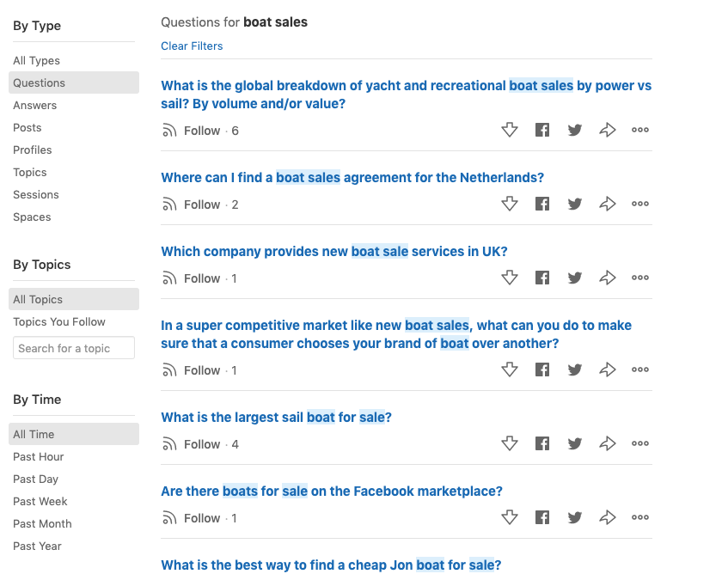Tweet the UK boat sale services question
This screenshot has height=574, width=728.
pyautogui.click(x=575, y=278)
